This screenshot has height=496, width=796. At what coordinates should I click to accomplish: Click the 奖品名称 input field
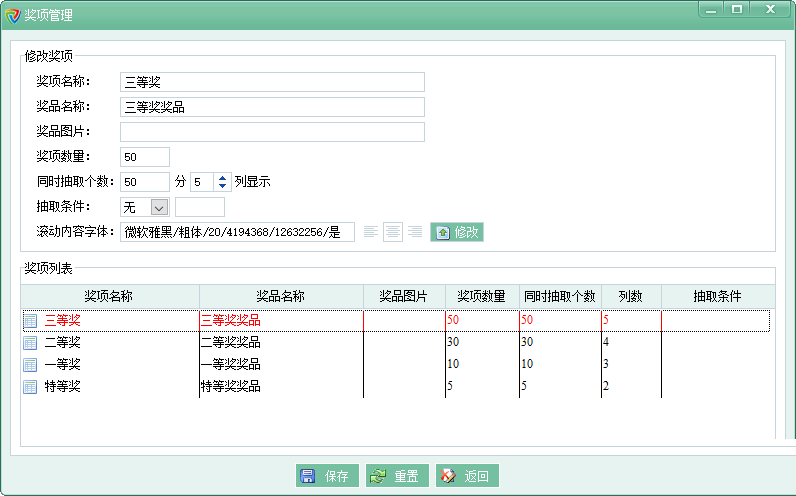pyautogui.click(x=272, y=107)
